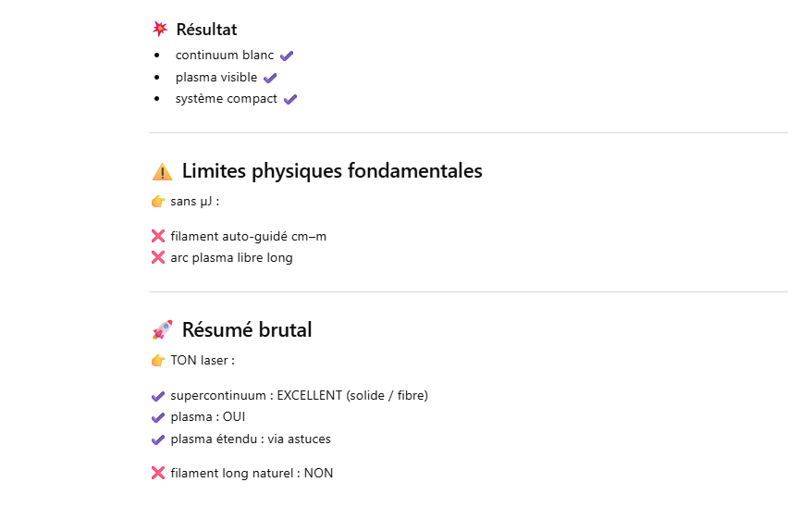Click the continuum blanc bullet text
The image size is (812, 507).
pos(225,56)
